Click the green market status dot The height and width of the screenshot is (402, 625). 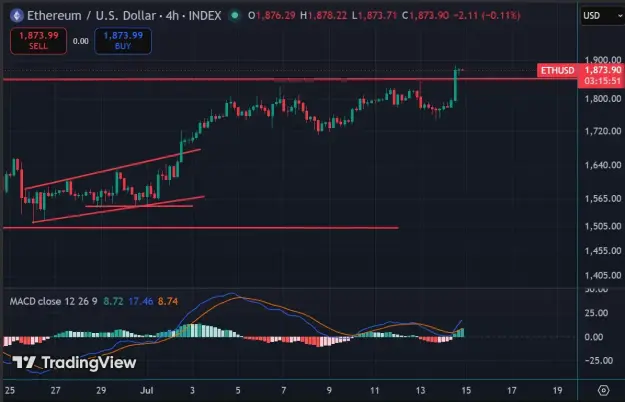click(235, 16)
